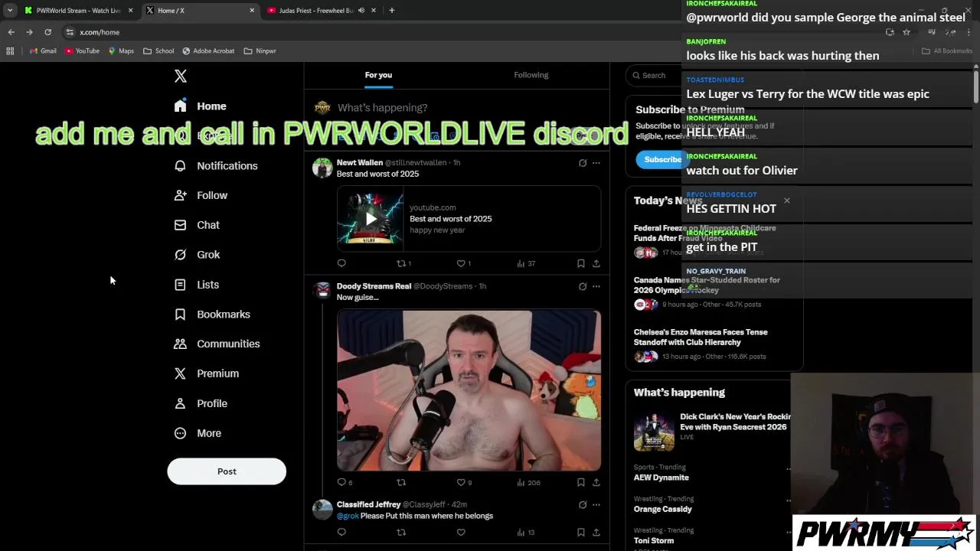Open the Grok icon in sidebar
Screen dimensions: 980x551
[180, 255]
